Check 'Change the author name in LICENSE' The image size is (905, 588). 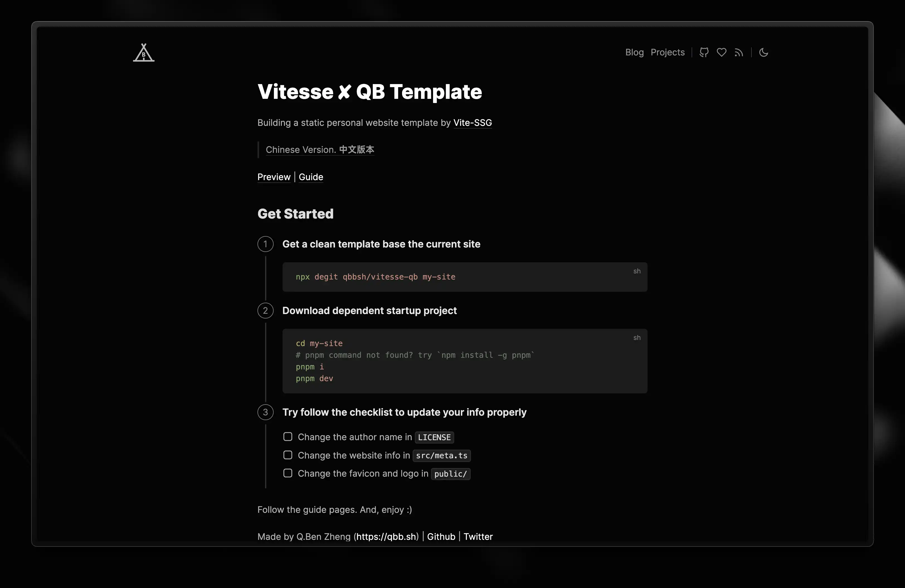coord(288,437)
